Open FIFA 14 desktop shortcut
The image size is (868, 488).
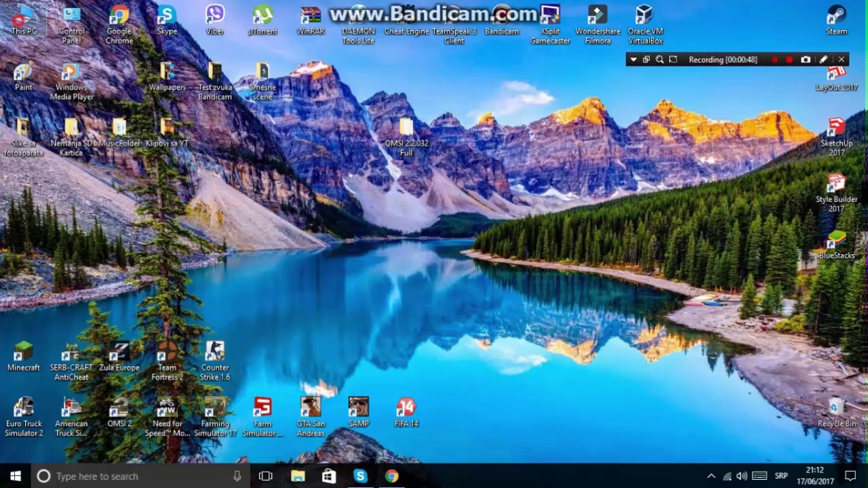click(x=406, y=413)
